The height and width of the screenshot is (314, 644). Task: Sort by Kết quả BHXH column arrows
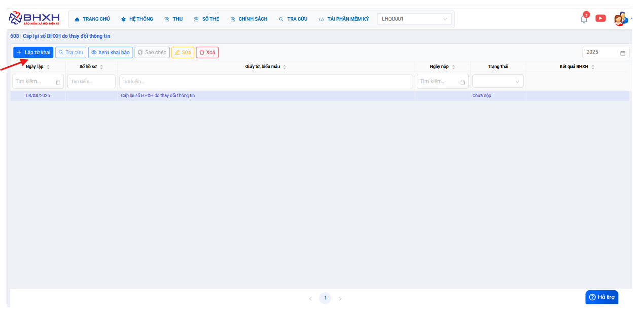coord(593,67)
